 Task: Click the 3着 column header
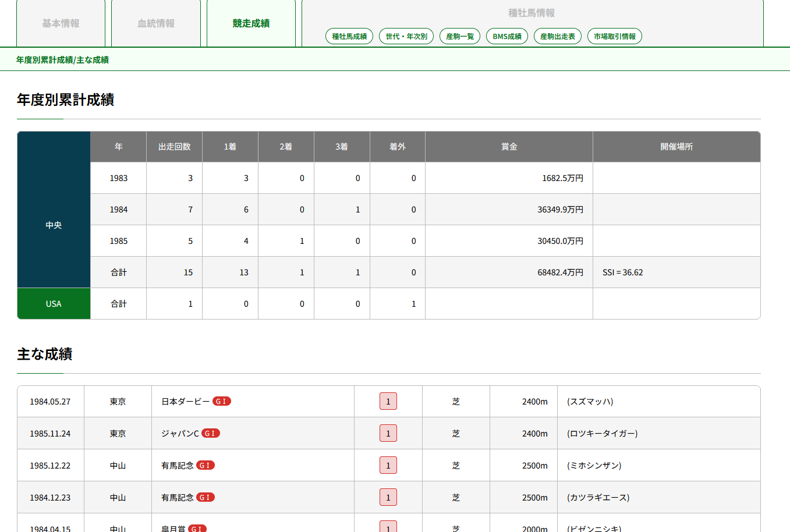coord(342,147)
